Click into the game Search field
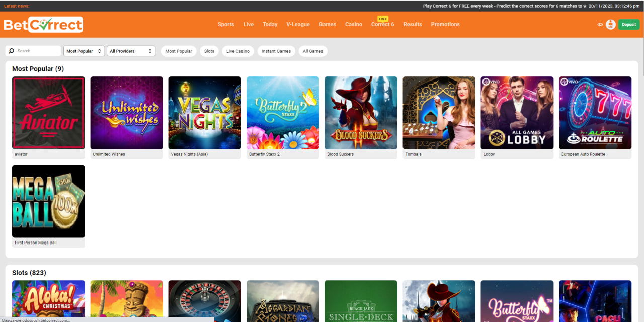 [x=37, y=51]
